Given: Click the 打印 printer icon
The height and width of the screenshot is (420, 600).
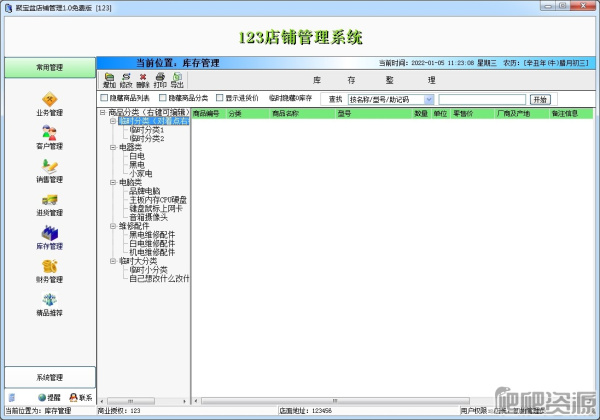Looking at the screenshot, I should point(160,80).
